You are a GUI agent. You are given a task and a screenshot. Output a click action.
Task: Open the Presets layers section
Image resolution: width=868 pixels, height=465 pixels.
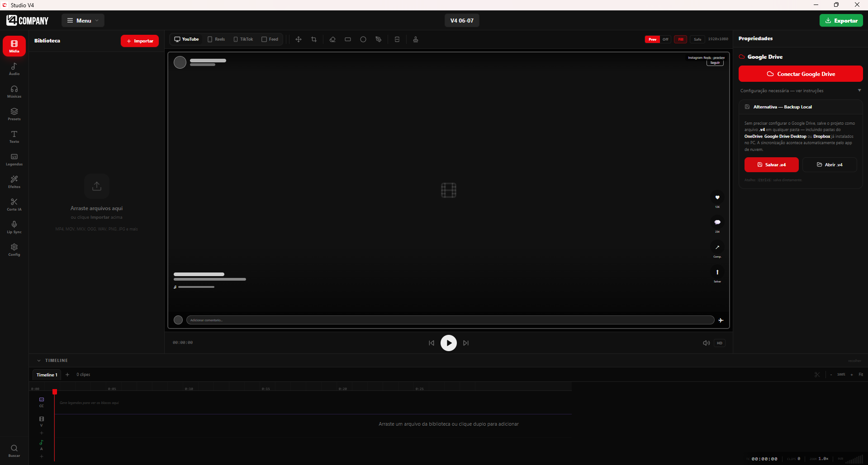14,114
